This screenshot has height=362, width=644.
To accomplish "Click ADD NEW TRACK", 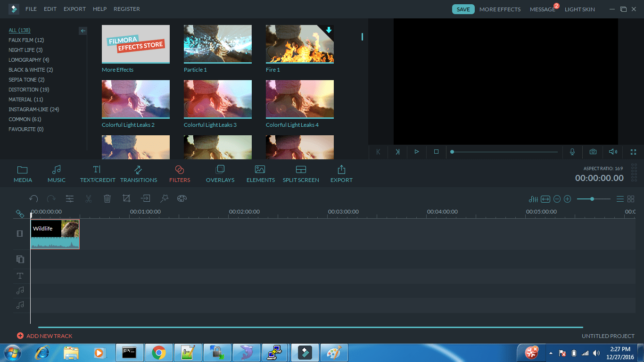I will pyautogui.click(x=45, y=336).
